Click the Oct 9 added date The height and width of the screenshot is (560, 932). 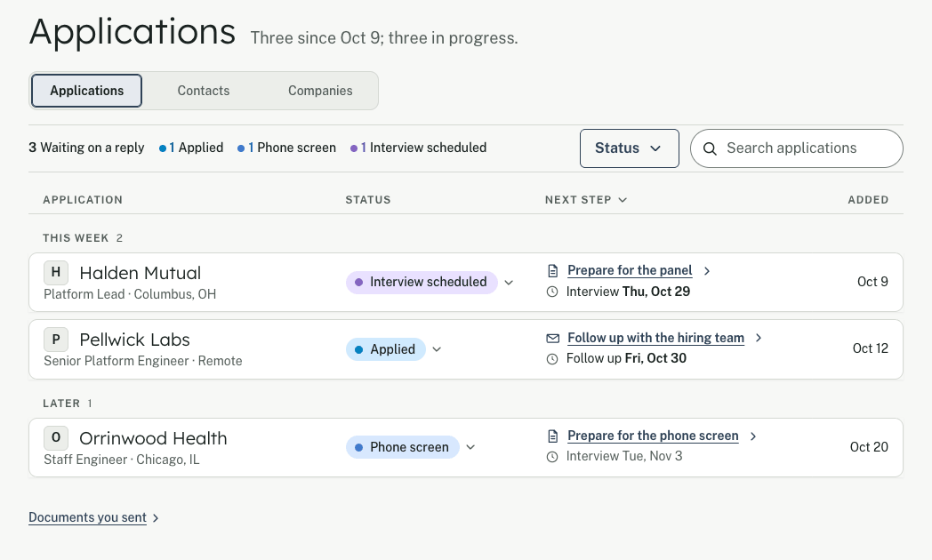872,282
